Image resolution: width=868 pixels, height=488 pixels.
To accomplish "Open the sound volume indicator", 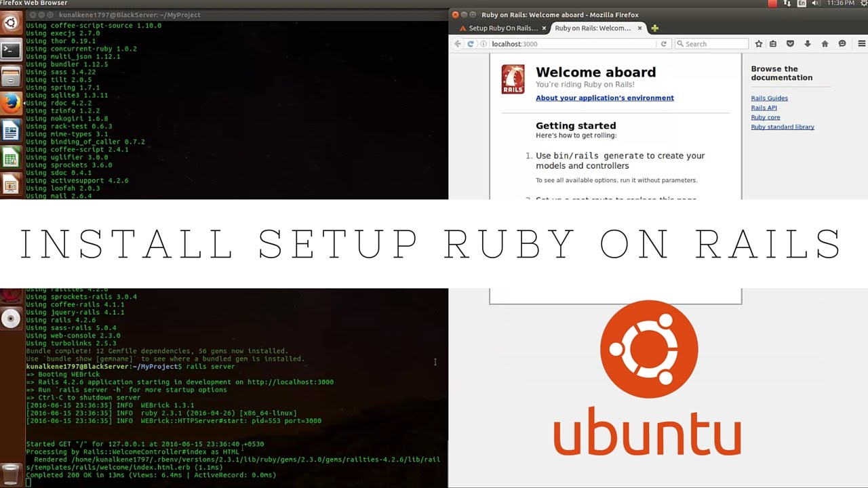I will click(815, 3).
